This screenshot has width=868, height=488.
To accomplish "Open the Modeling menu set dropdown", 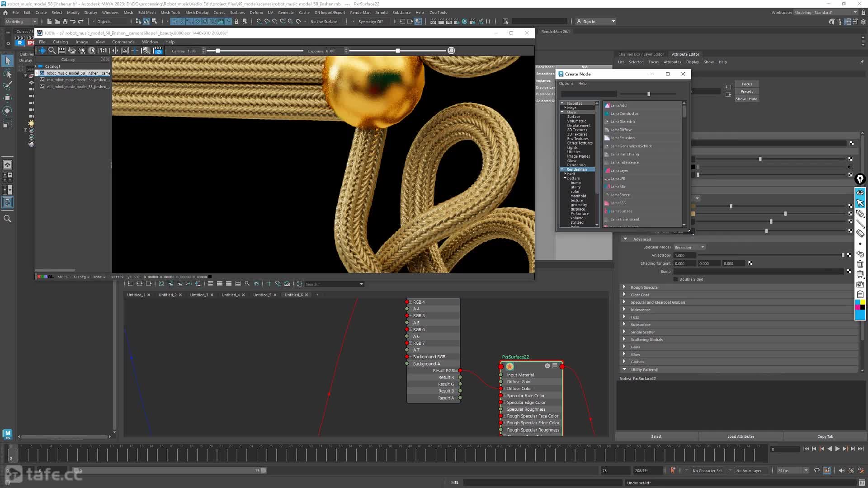I will (x=21, y=21).
